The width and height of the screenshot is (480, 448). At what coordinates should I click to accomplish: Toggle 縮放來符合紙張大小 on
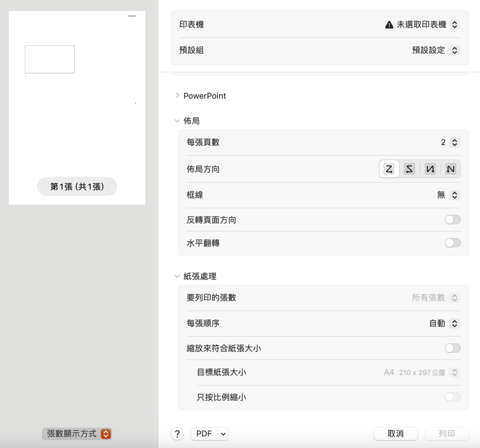(452, 348)
